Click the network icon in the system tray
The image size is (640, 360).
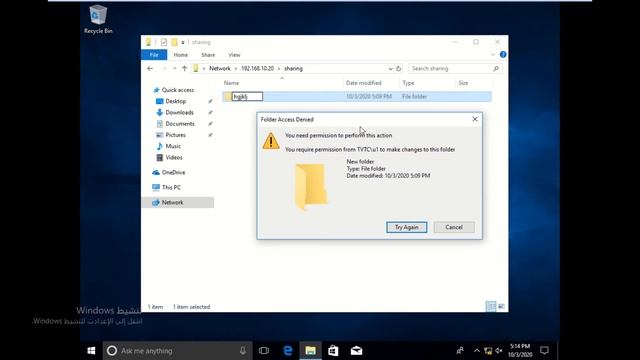tap(488, 351)
